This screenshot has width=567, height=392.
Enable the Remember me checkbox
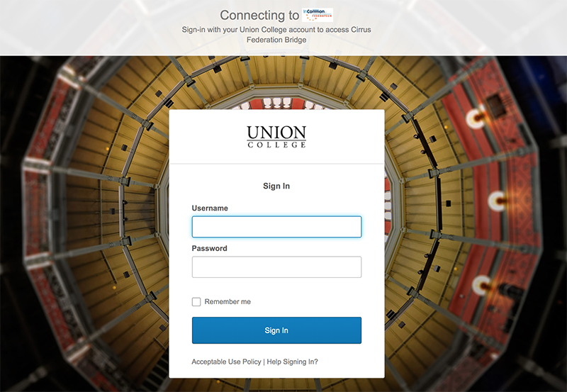[196, 302]
